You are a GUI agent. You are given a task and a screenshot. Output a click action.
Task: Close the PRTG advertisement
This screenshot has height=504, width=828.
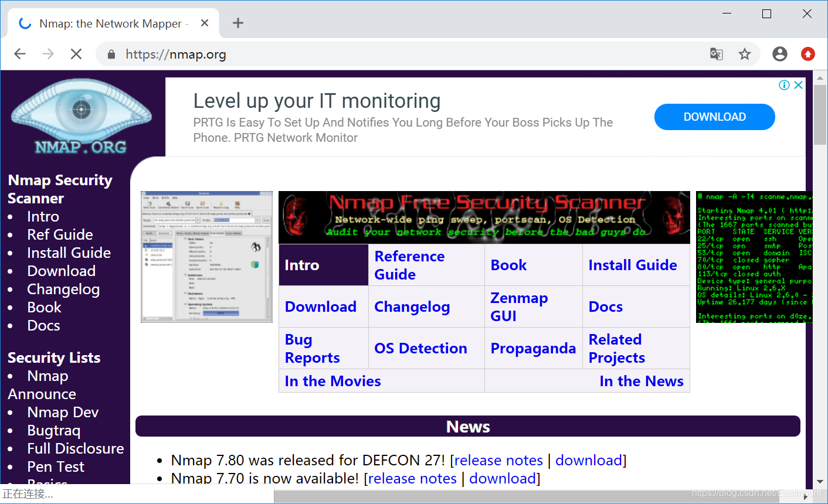pos(798,85)
